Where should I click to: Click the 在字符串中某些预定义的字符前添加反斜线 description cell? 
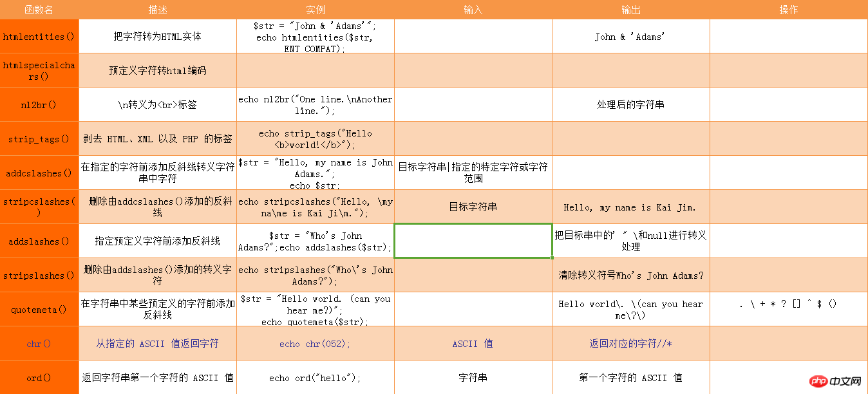(x=158, y=309)
